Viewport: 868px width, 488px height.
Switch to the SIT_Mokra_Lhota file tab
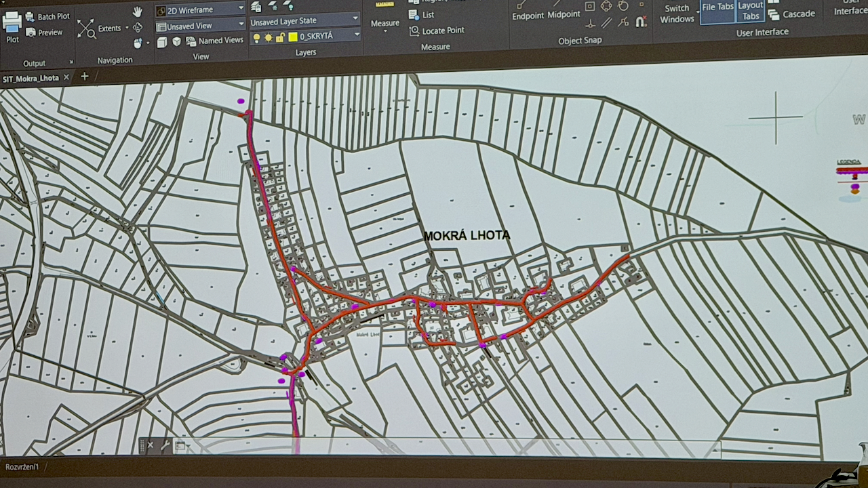click(x=31, y=78)
